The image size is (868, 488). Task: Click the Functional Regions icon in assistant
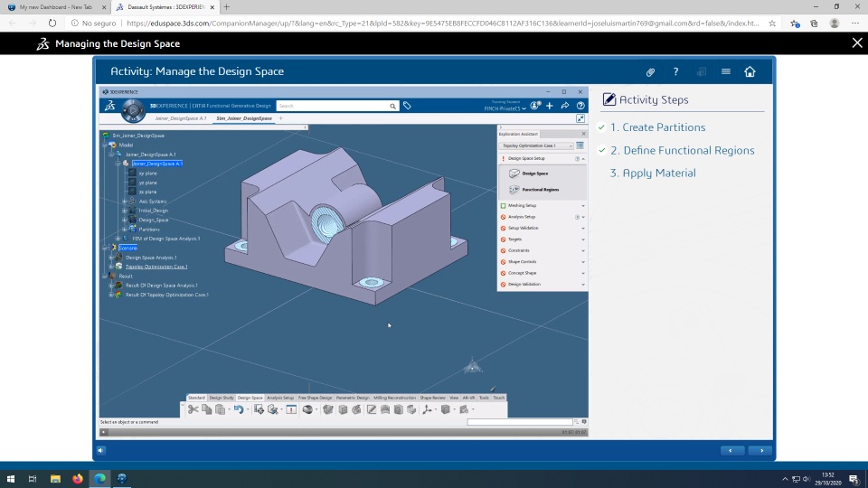click(514, 189)
